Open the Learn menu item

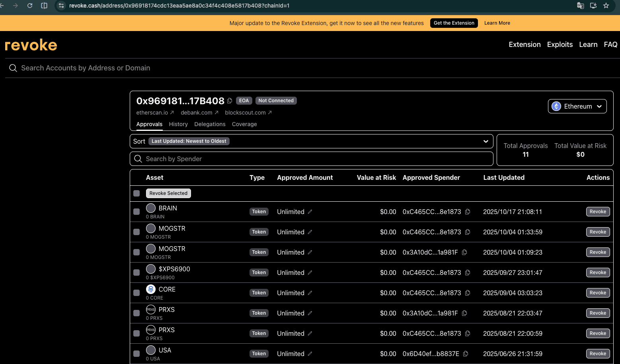[x=588, y=45]
